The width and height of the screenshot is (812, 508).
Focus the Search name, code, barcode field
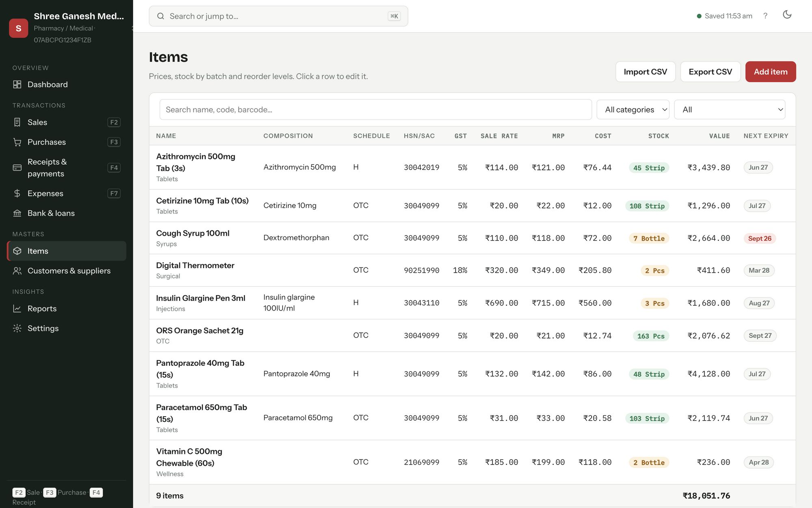click(376, 110)
